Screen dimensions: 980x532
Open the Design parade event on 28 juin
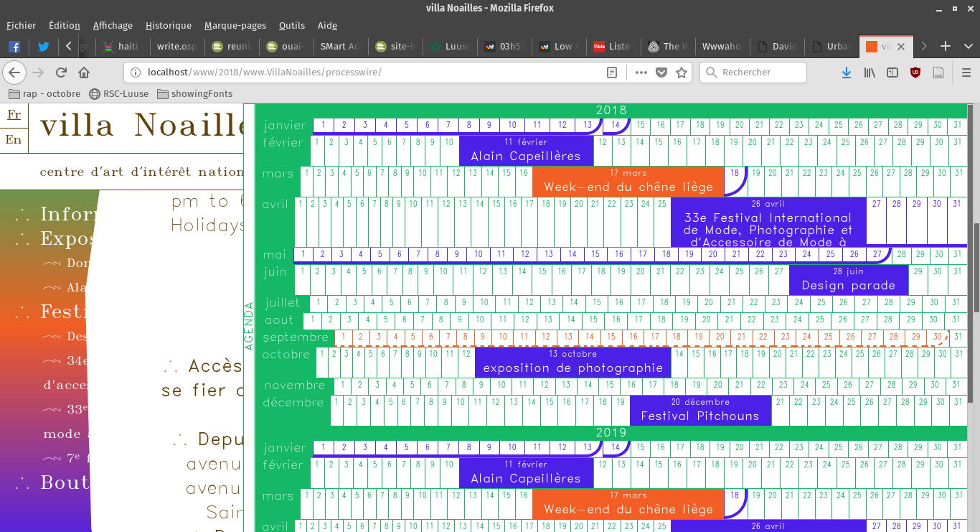[x=848, y=279]
